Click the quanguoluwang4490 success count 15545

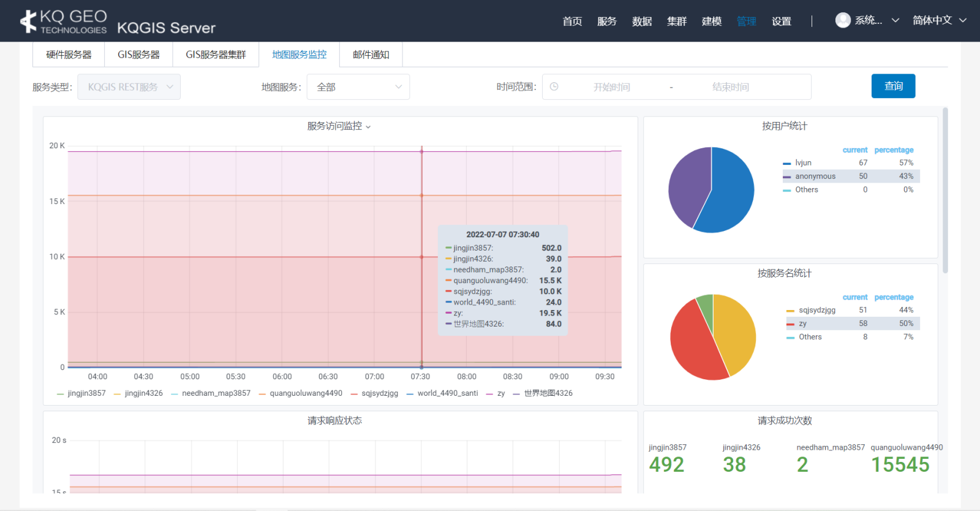pyautogui.click(x=900, y=464)
